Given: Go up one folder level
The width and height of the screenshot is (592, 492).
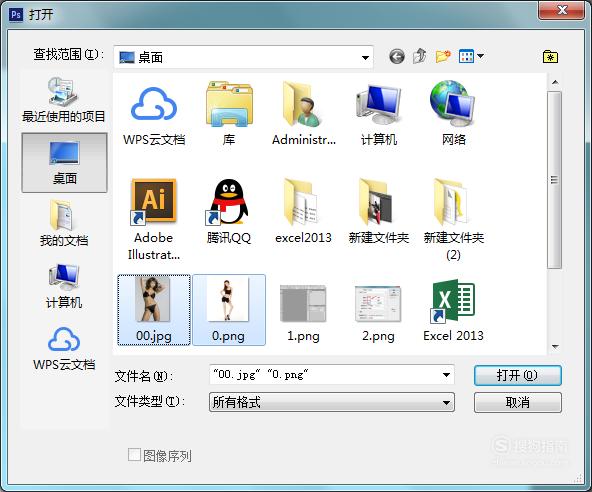Looking at the screenshot, I should (419, 56).
